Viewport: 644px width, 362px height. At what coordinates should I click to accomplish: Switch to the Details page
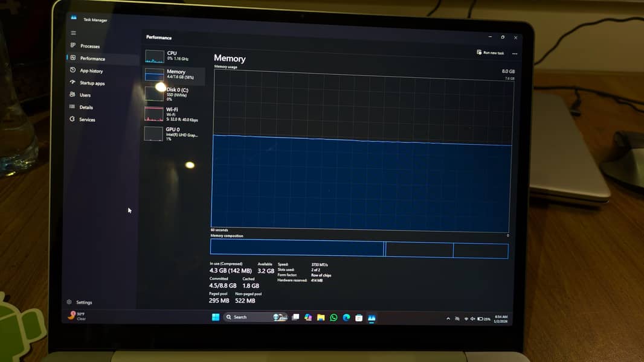coord(86,107)
